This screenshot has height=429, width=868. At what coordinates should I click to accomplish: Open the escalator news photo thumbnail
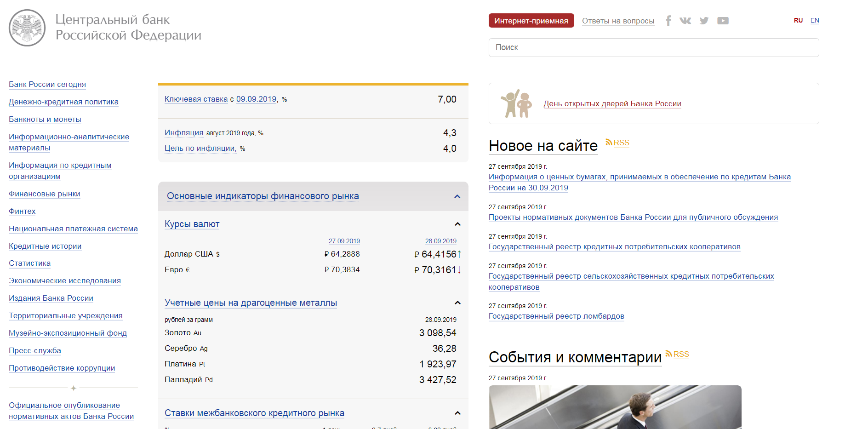point(615,407)
